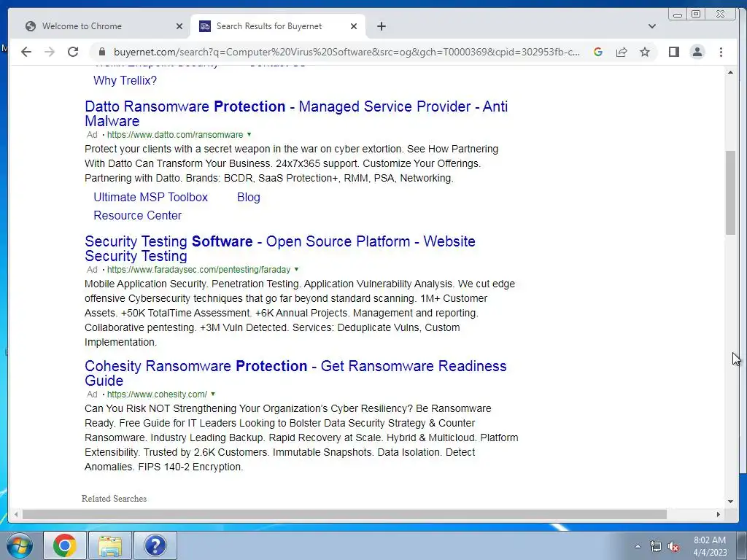This screenshot has height=560, width=747.
Task: Click the vertical scrollbar thumb
Action: click(x=730, y=192)
